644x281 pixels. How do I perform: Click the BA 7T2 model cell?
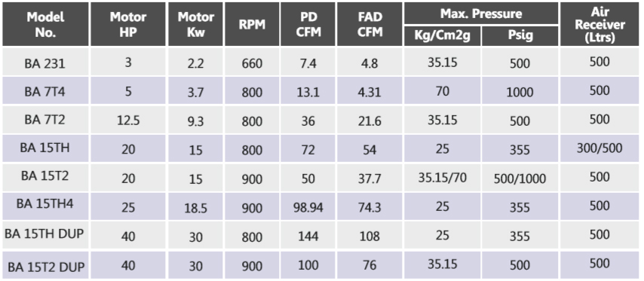45,120
